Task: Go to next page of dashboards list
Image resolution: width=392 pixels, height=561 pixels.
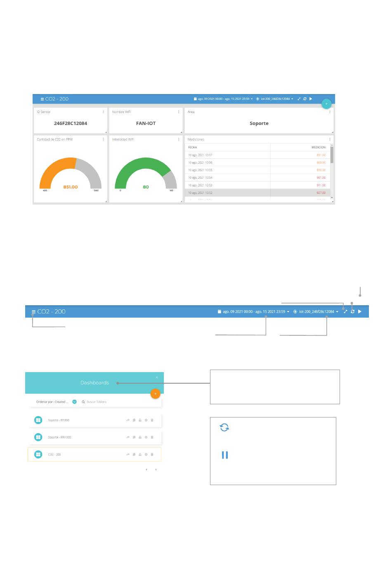Action: coord(156,469)
